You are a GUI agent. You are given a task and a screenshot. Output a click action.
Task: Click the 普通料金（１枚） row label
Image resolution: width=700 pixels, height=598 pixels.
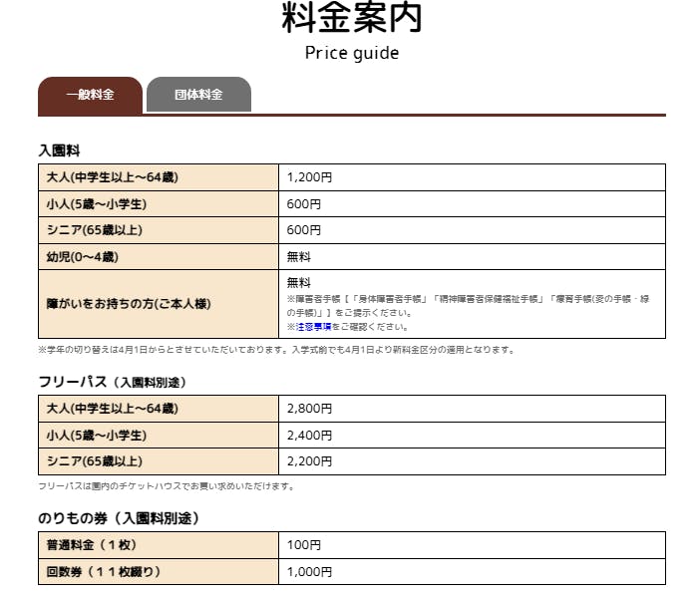92,545
